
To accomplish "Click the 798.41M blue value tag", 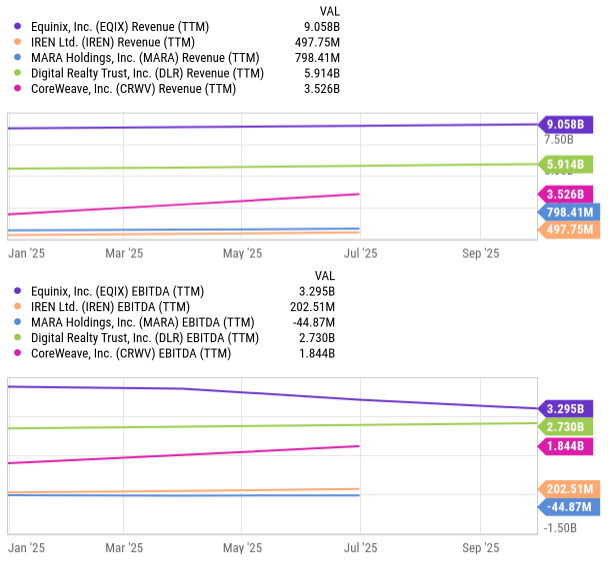I will (568, 212).
